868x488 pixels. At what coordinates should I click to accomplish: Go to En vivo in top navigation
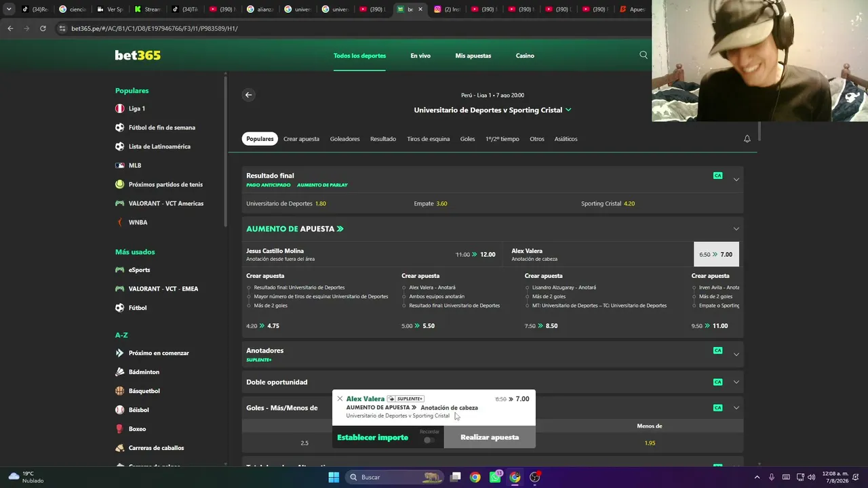pos(420,56)
